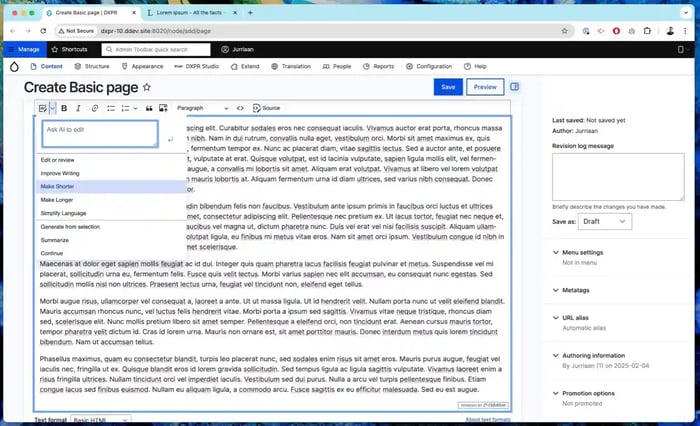The height and width of the screenshot is (426, 700).
Task: Choose Make Shorter from AI menu
Action: click(111, 186)
